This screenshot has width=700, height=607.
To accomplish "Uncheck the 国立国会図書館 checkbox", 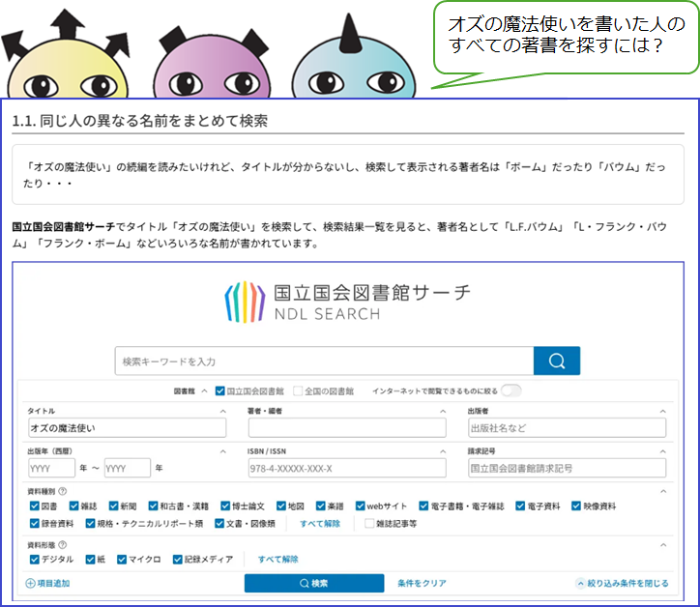I will tap(219, 391).
